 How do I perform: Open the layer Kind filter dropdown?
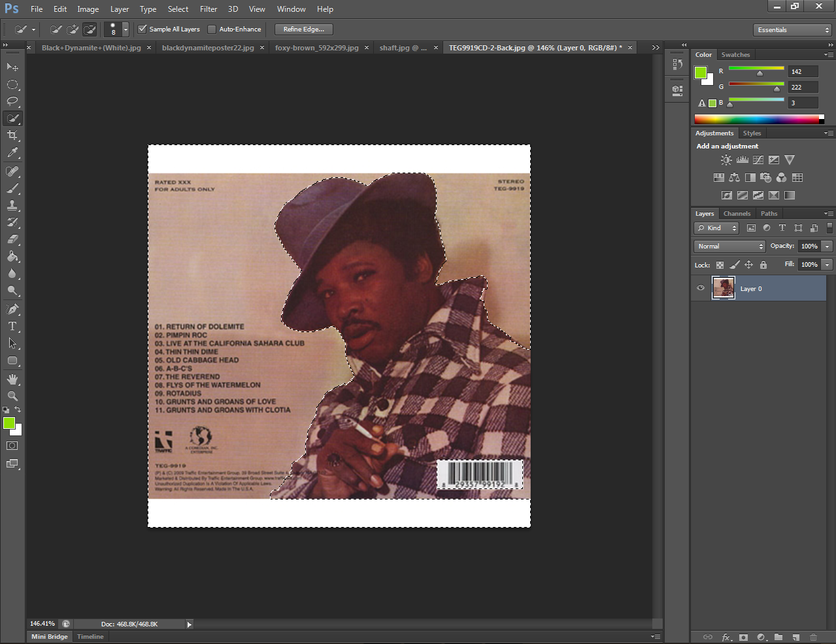[x=716, y=228]
